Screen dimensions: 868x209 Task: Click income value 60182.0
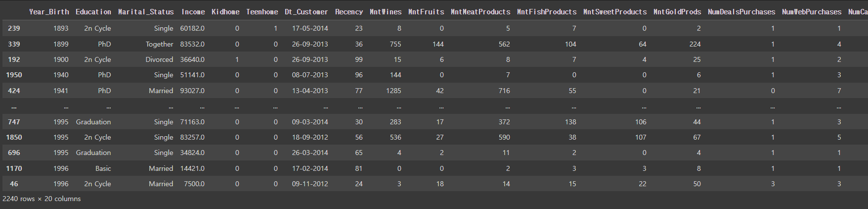[x=192, y=28]
